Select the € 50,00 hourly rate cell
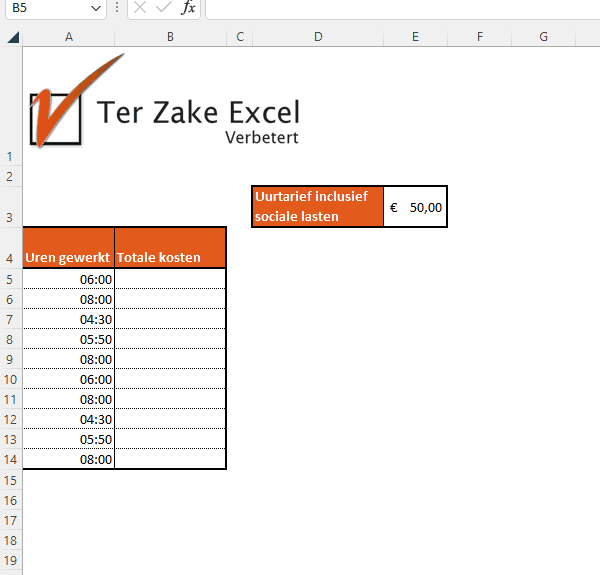Viewport: 600px width, 575px height. pyautogui.click(x=415, y=207)
